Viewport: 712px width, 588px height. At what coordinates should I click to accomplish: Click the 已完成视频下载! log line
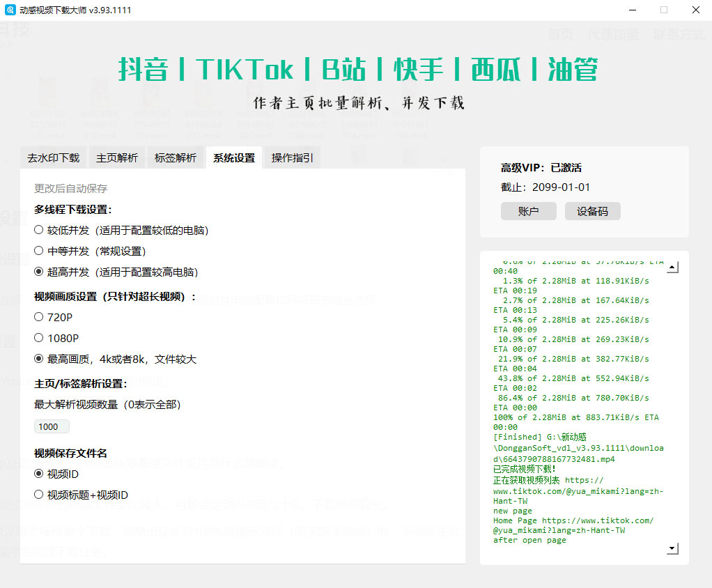coord(524,469)
